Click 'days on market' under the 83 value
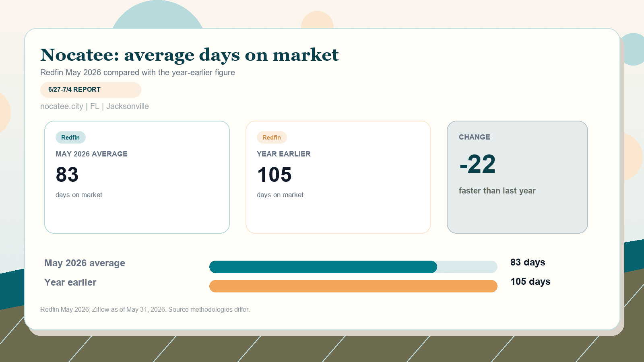The image size is (644, 362). coord(79,195)
